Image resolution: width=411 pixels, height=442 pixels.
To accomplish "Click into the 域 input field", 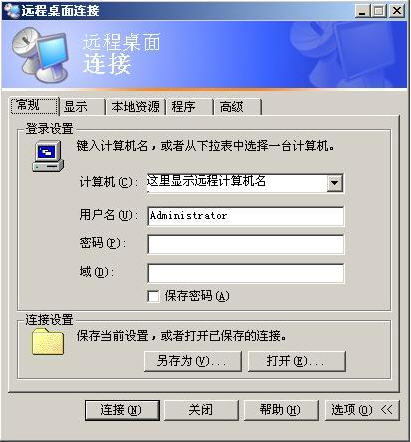I will point(246,273).
